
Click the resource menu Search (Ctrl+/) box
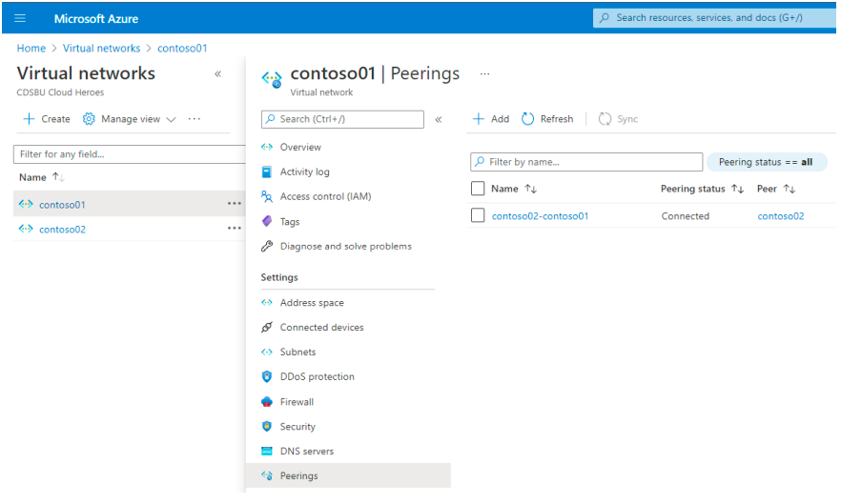coord(342,119)
